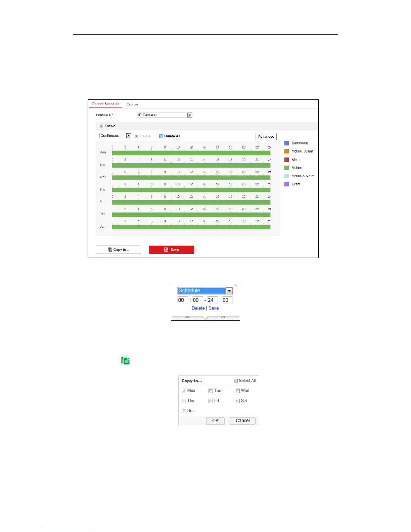Screen dimensions: 411x532
Task: Click the Delete All trash icon
Action: [161, 136]
